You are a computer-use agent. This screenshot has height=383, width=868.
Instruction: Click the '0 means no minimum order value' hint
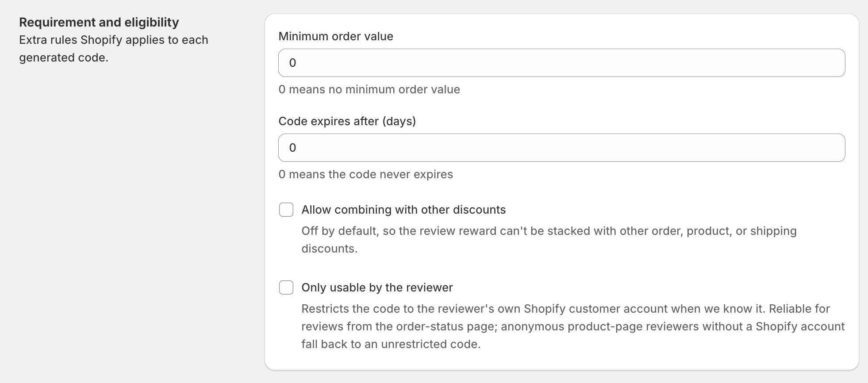[369, 89]
